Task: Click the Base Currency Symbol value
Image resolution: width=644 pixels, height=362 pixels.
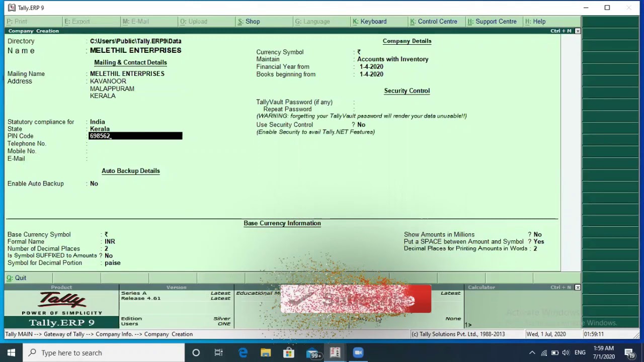Action: [x=106, y=235]
